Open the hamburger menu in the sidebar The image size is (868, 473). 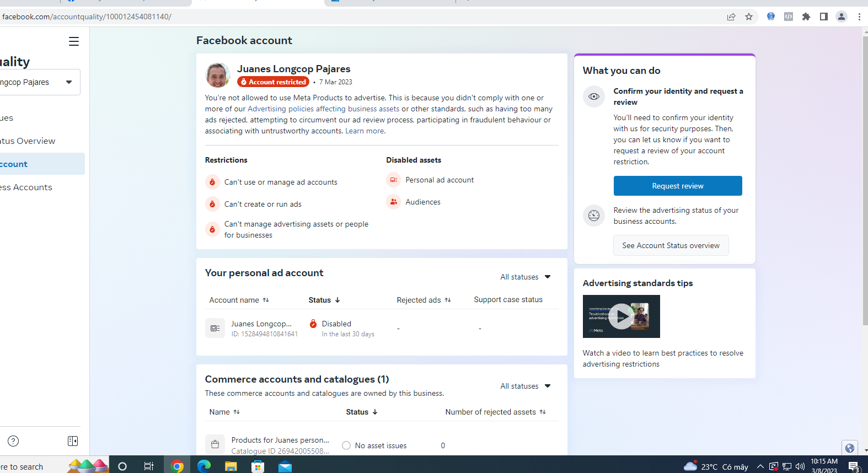coord(74,41)
